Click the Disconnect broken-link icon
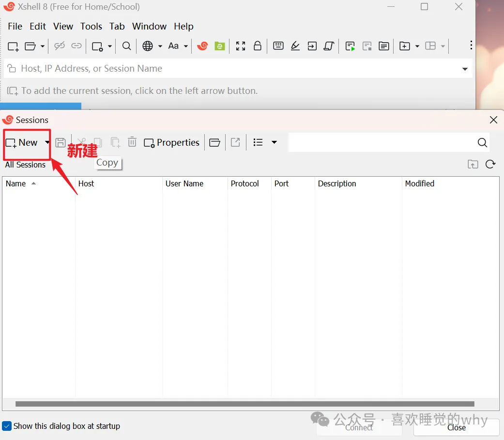Screen dimensions: 504x440 click(x=60, y=46)
